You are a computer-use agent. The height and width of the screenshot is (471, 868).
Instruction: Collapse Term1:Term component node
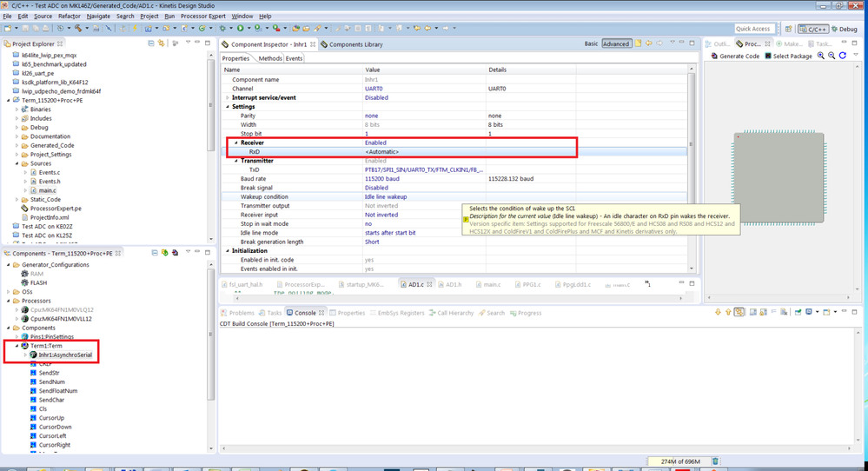coord(17,346)
